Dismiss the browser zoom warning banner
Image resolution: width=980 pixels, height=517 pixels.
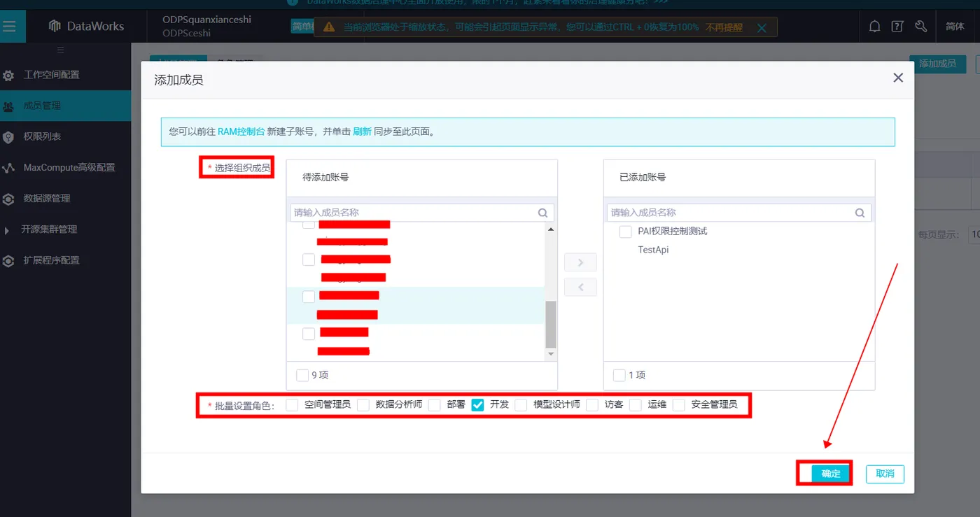(762, 28)
